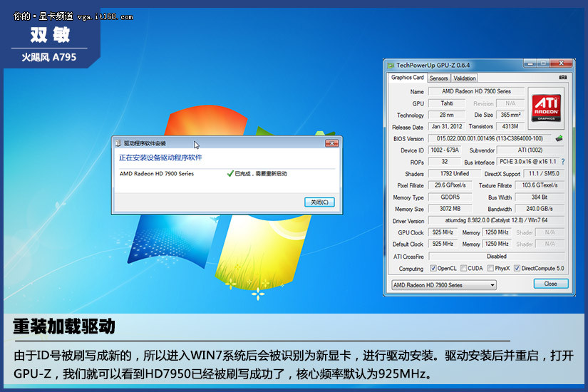Click the GPU-Z title bar app icon

click(390, 64)
